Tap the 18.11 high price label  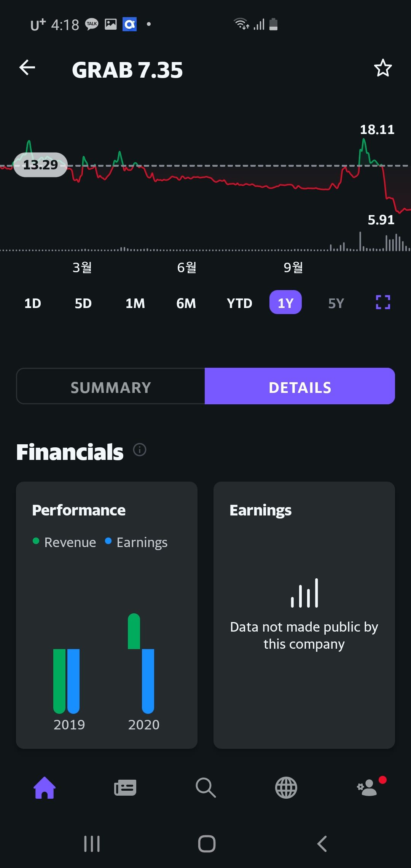[x=377, y=129]
